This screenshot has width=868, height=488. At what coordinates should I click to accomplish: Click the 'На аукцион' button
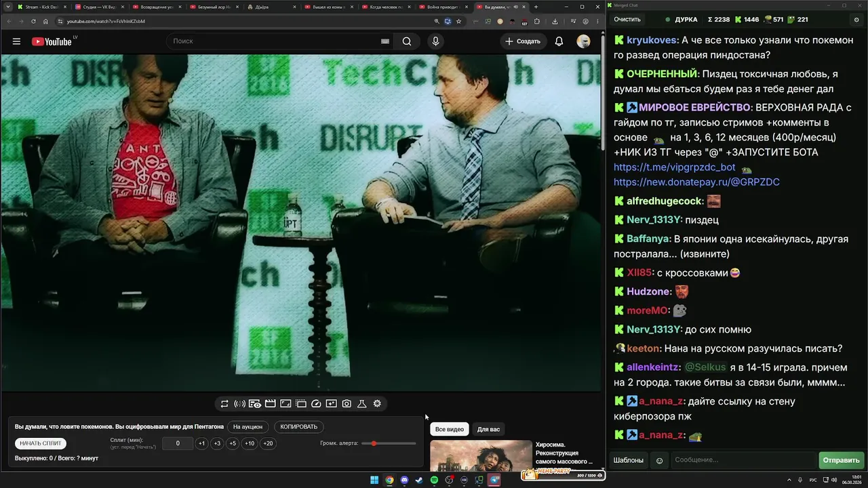click(248, 427)
